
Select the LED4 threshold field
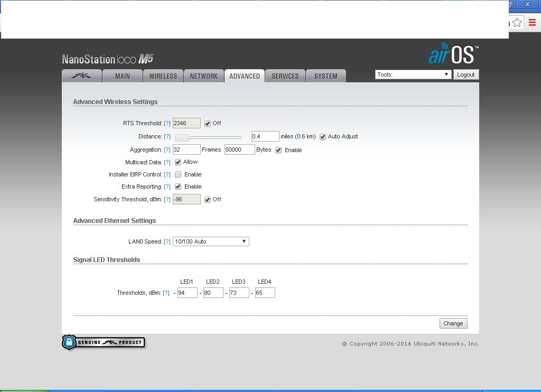click(x=265, y=293)
